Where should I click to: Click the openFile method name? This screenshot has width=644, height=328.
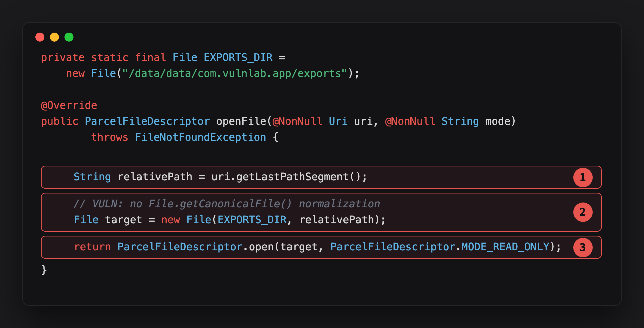tap(241, 121)
